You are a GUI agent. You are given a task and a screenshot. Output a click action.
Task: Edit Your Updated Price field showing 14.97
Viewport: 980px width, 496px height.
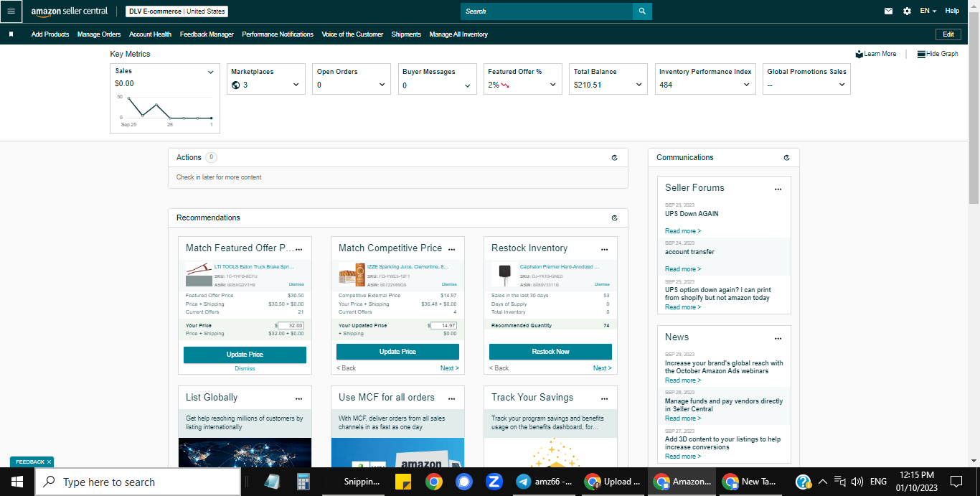pyautogui.click(x=443, y=325)
